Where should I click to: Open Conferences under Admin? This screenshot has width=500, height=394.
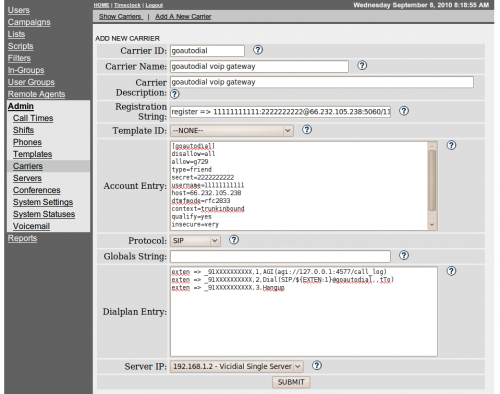[37, 190]
